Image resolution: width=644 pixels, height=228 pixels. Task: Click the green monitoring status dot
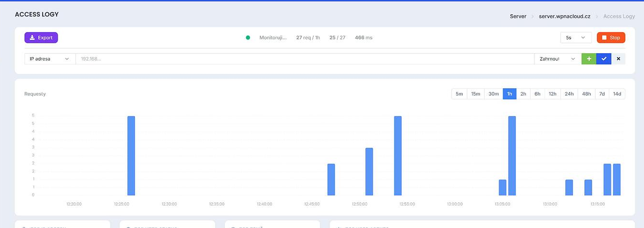248,38
